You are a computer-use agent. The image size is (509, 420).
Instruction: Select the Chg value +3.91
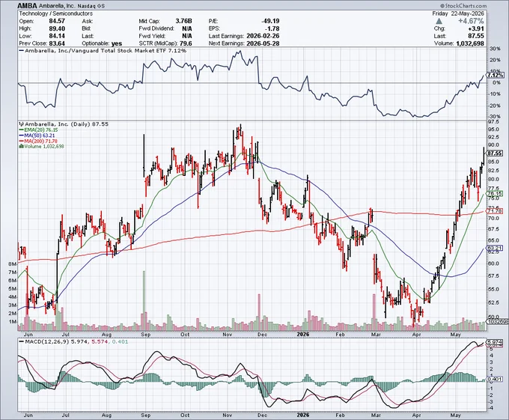pos(476,28)
